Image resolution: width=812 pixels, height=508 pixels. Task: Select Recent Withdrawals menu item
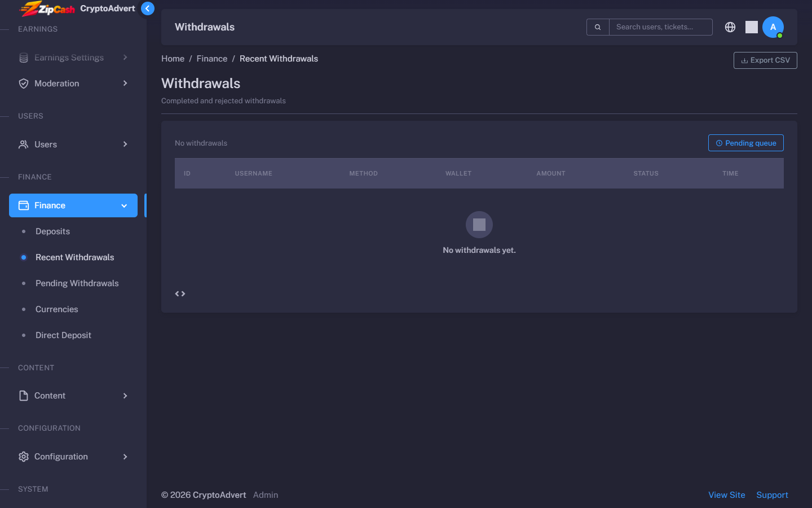pos(74,257)
